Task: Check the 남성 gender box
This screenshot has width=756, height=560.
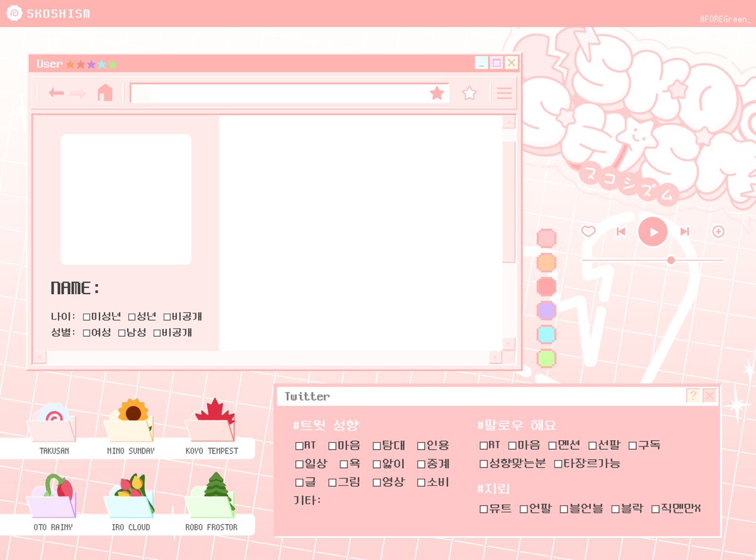Action: point(122,333)
